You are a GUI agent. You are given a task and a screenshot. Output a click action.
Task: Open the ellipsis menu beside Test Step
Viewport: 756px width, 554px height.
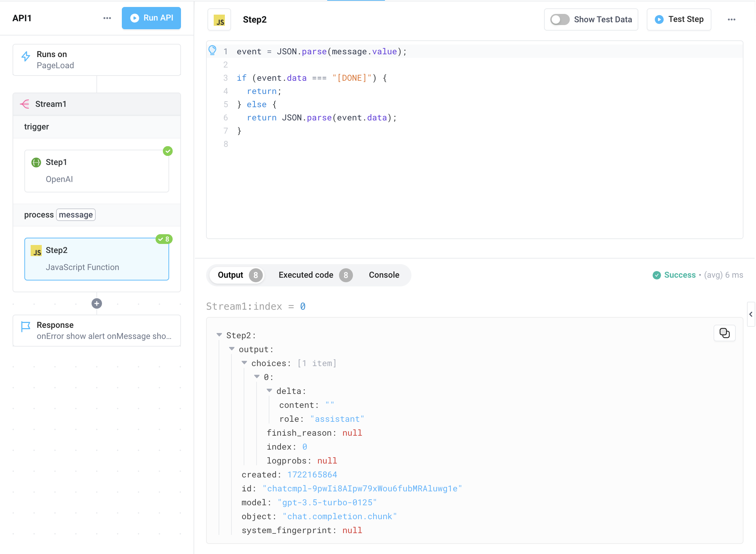click(731, 19)
